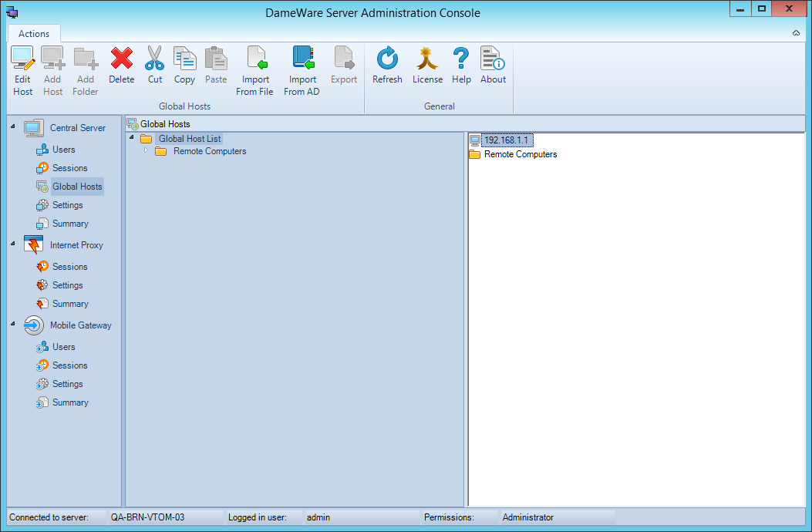Click the Global Hosts panel header
812x532 pixels.
point(465,124)
